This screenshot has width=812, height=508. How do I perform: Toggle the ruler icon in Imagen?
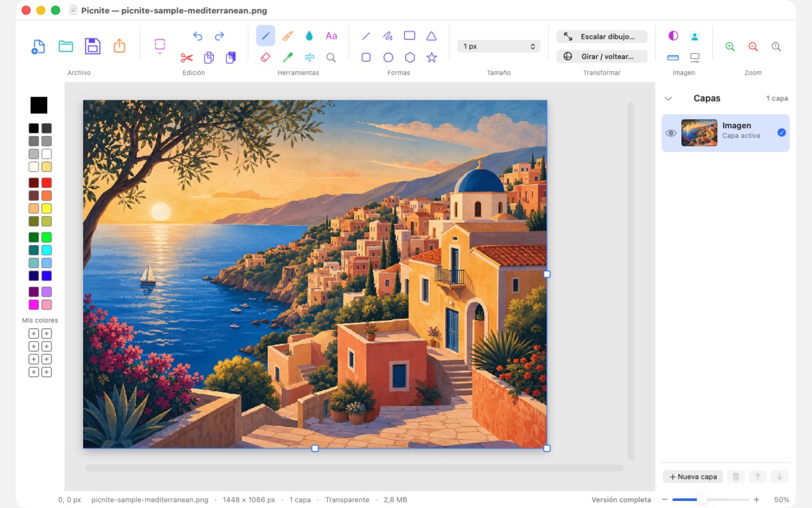click(673, 58)
